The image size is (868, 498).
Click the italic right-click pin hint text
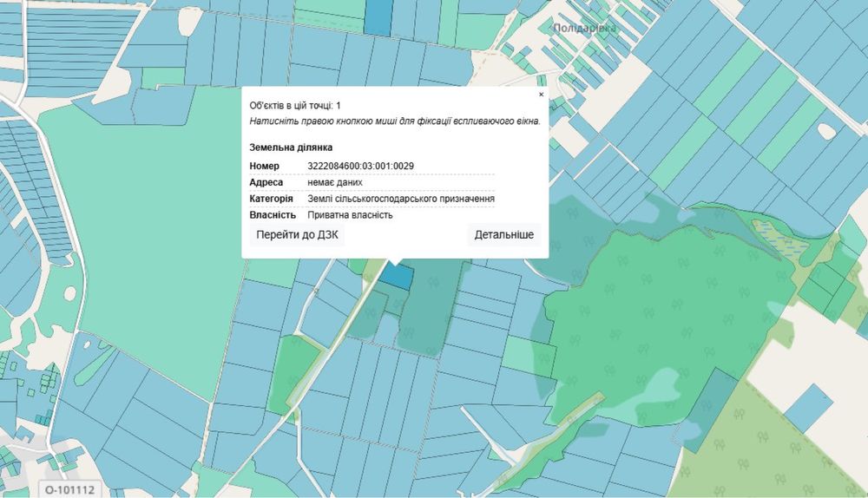click(395, 121)
